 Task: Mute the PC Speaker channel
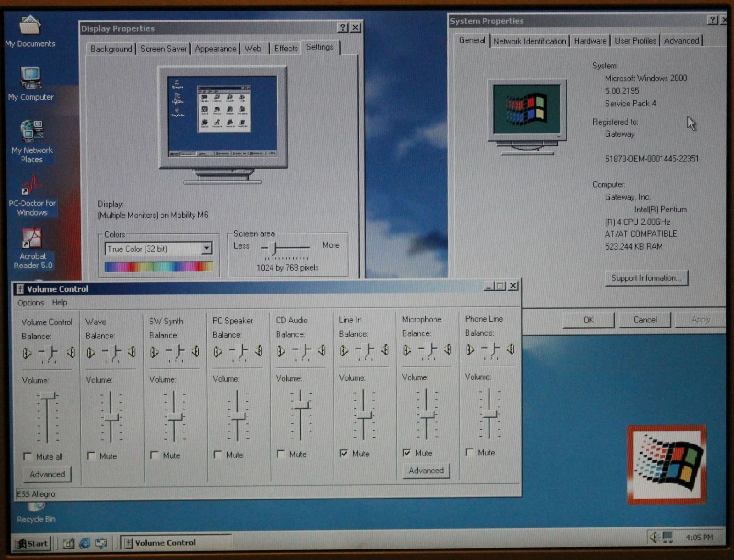tap(218, 455)
